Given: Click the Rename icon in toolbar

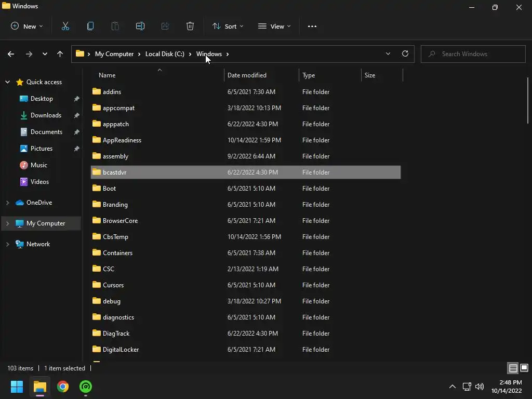Looking at the screenshot, I should (x=140, y=26).
